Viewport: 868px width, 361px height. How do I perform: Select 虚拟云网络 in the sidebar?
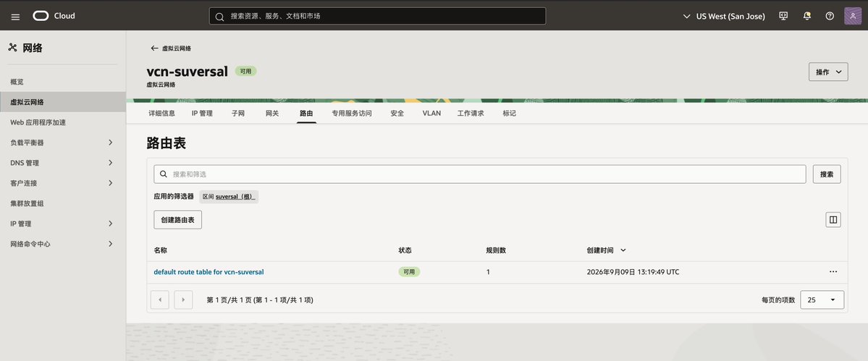point(62,102)
